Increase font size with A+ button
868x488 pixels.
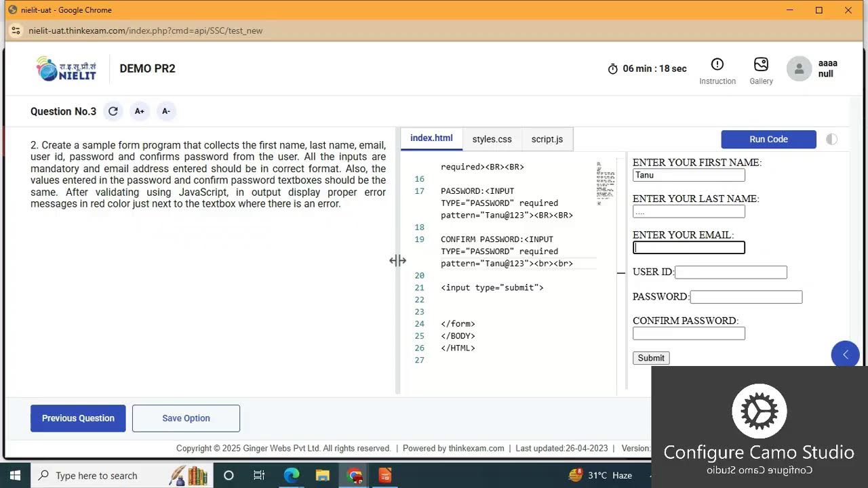click(139, 111)
